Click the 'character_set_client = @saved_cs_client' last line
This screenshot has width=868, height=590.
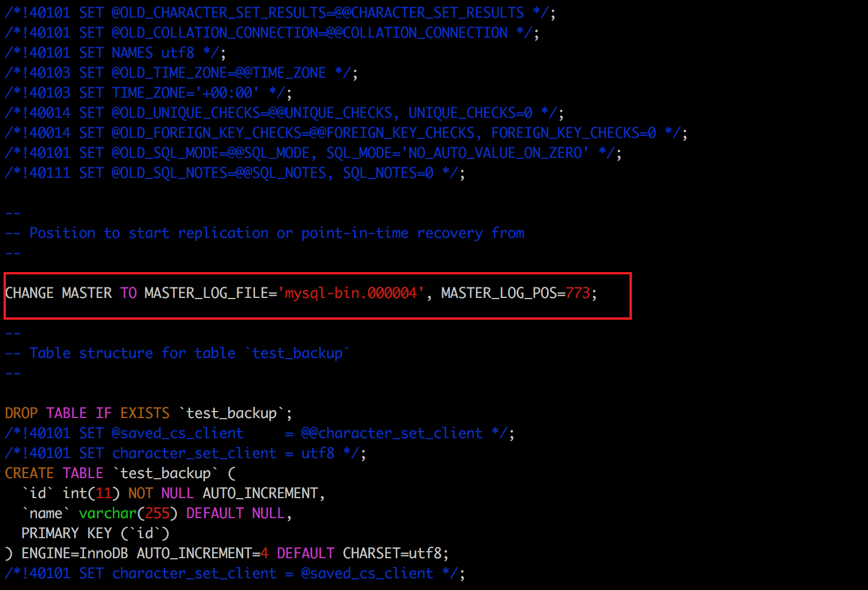click(x=235, y=574)
